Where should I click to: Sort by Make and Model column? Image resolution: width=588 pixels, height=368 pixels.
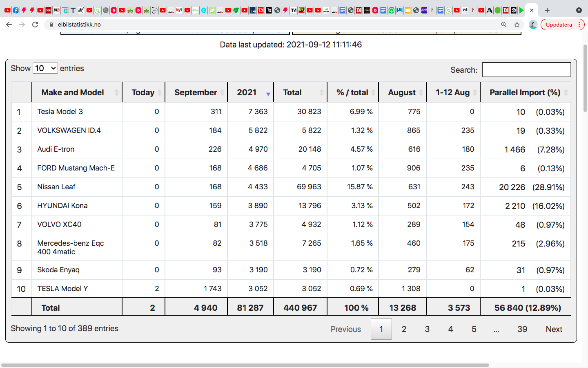[x=77, y=92]
